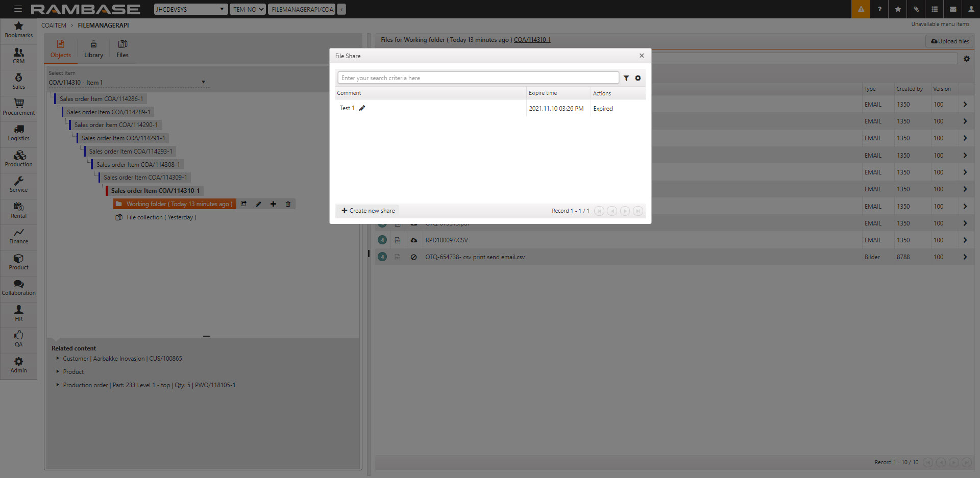The image size is (980, 478).
Task: Open the hamburger main menu
Action: click(18, 9)
